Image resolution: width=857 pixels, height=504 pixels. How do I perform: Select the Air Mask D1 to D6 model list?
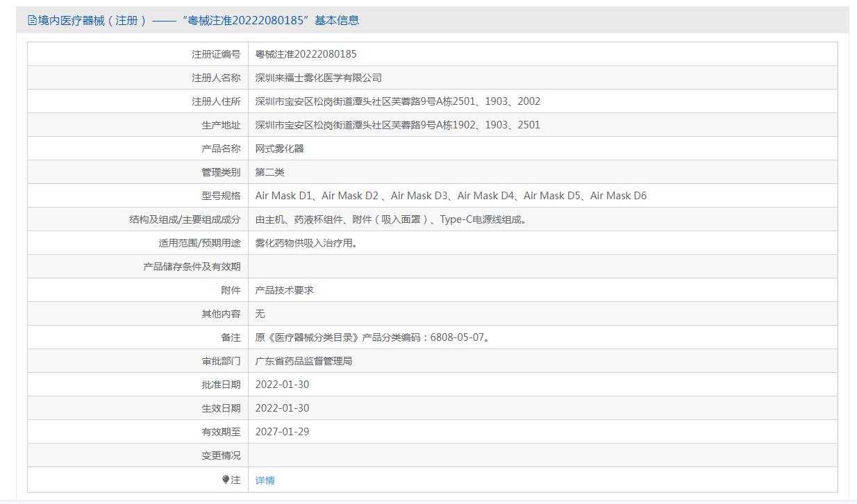click(x=451, y=196)
